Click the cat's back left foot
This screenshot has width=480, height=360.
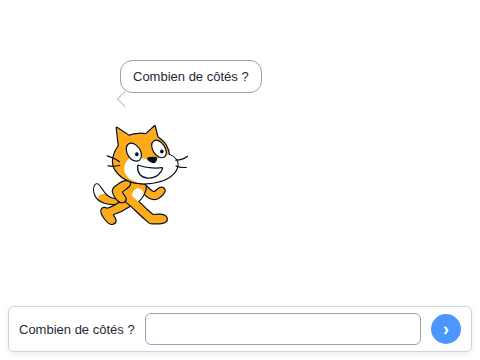tap(108, 216)
